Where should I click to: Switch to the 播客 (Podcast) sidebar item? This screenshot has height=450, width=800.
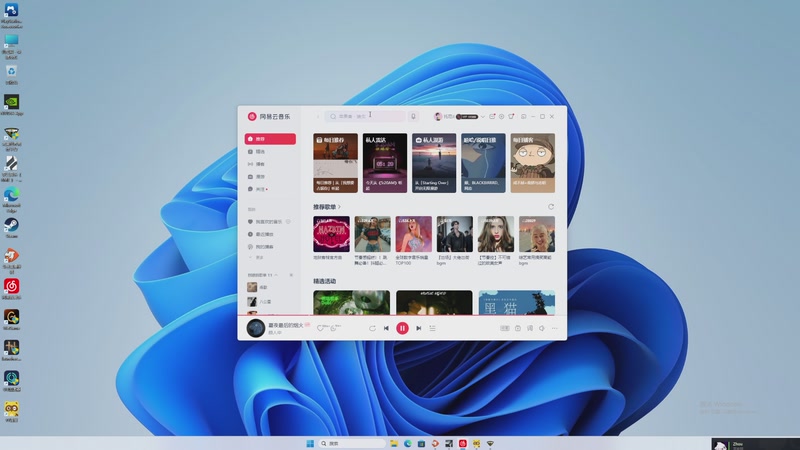click(x=270, y=164)
